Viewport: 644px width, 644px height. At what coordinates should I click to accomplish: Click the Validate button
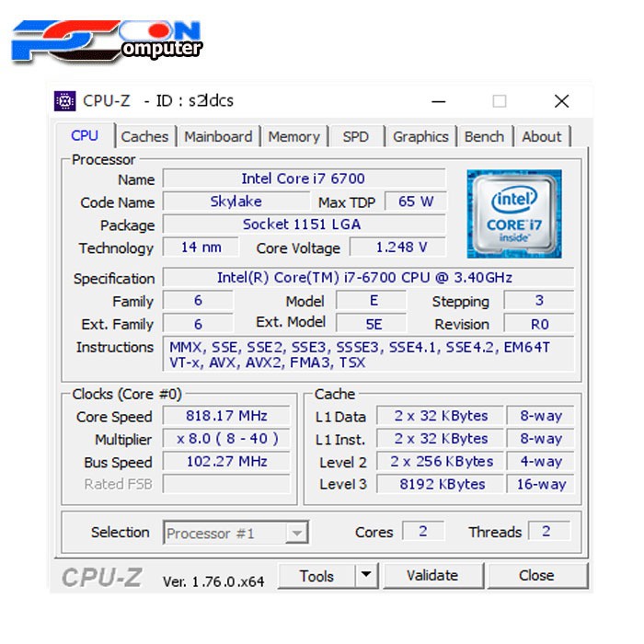coord(431,576)
